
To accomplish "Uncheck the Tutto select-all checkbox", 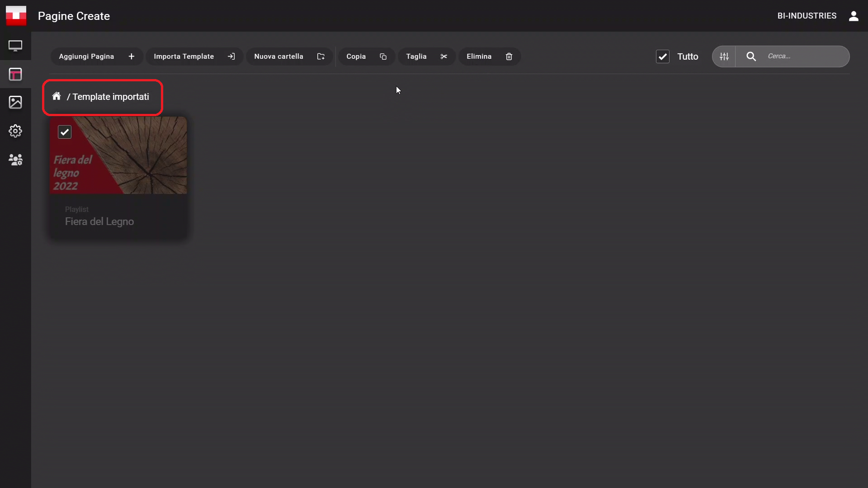I will click(x=663, y=56).
